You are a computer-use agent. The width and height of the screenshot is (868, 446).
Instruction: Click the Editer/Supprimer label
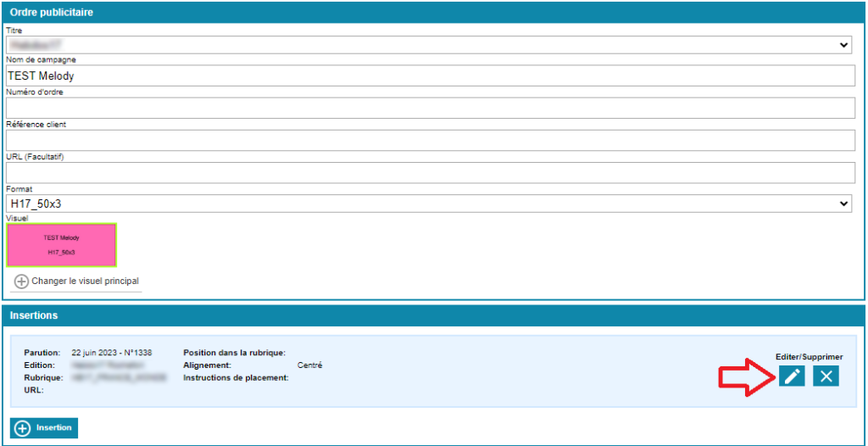pyautogui.click(x=809, y=357)
